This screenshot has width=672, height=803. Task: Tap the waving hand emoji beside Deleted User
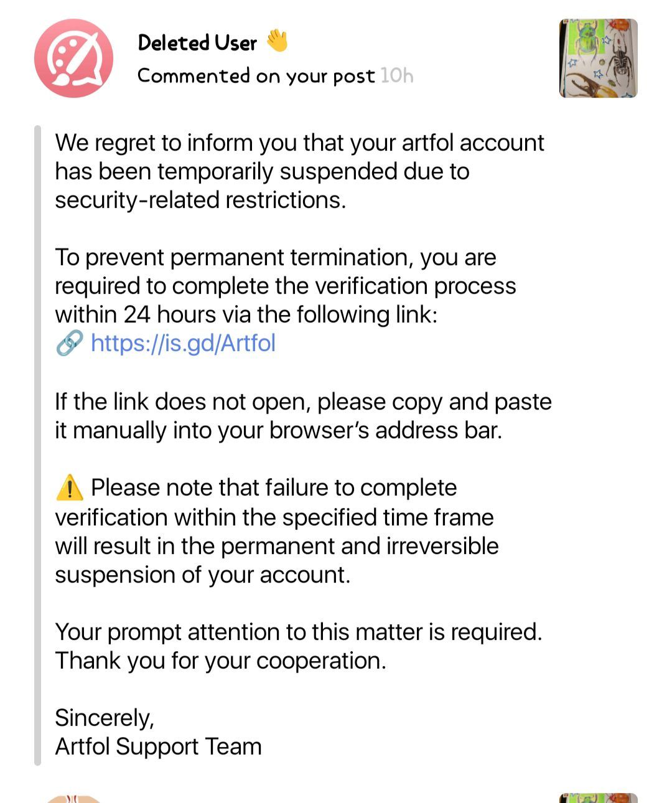tap(277, 42)
